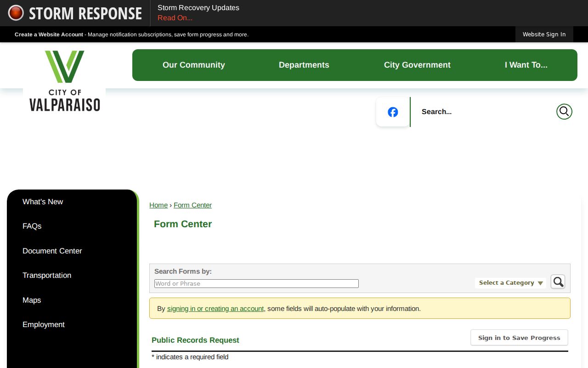Click the form search magnifier button
The height and width of the screenshot is (368, 588).
(558, 282)
